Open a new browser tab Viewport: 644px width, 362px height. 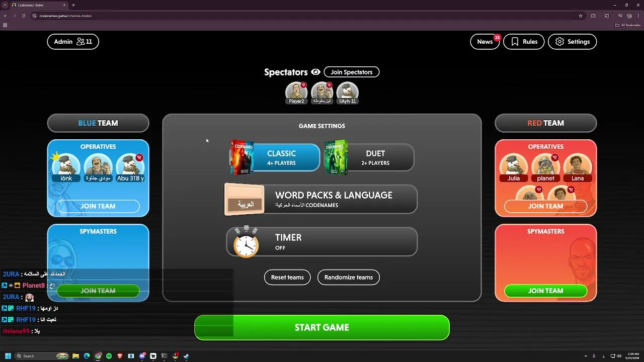[73, 5]
